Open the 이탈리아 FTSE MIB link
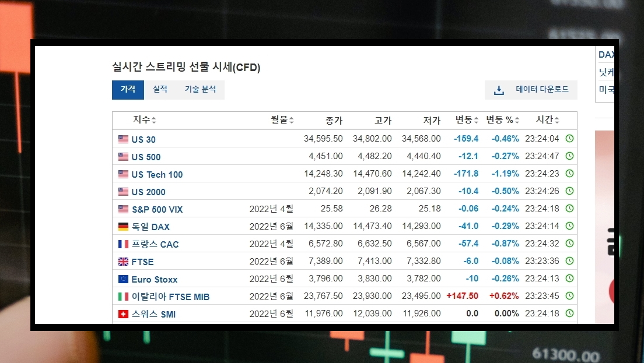644x363 pixels. (x=170, y=297)
